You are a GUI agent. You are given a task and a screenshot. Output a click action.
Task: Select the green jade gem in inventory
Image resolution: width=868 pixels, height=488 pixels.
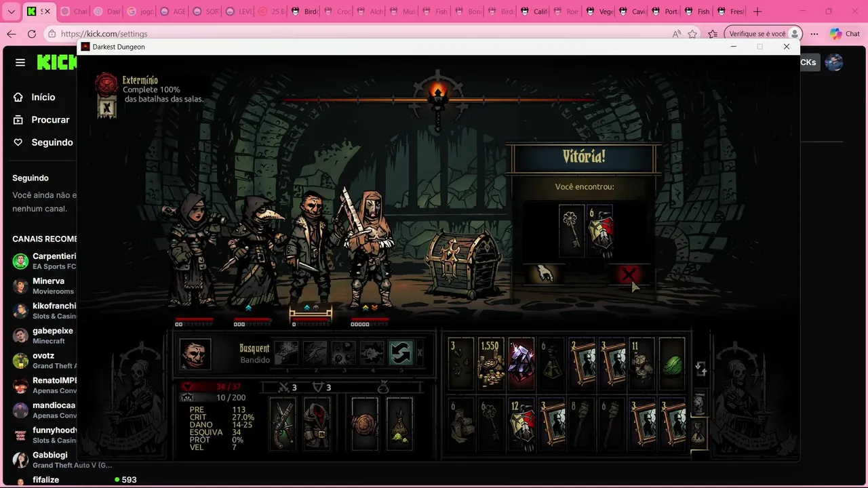672,364
